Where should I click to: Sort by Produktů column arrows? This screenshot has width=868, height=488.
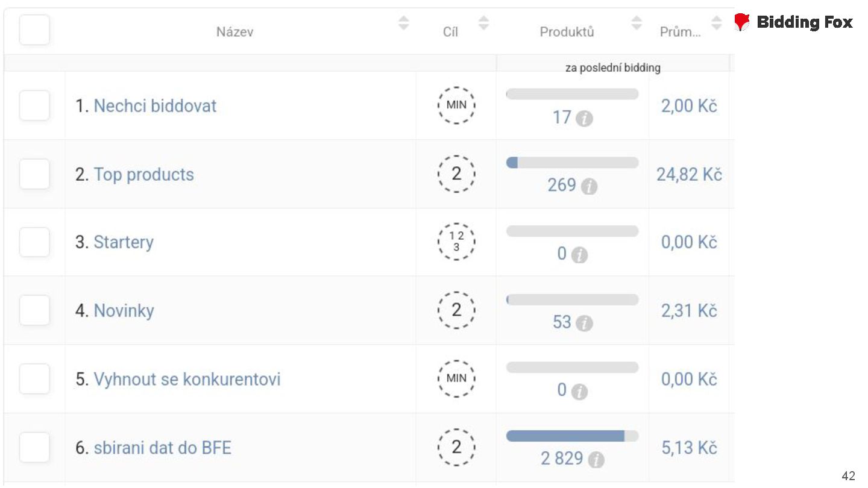coord(637,23)
